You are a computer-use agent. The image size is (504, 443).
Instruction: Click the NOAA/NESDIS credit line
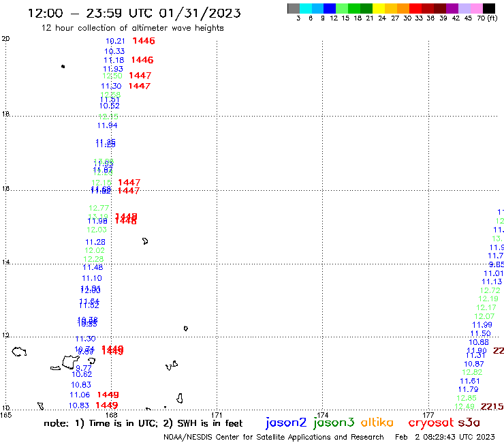coord(274,438)
